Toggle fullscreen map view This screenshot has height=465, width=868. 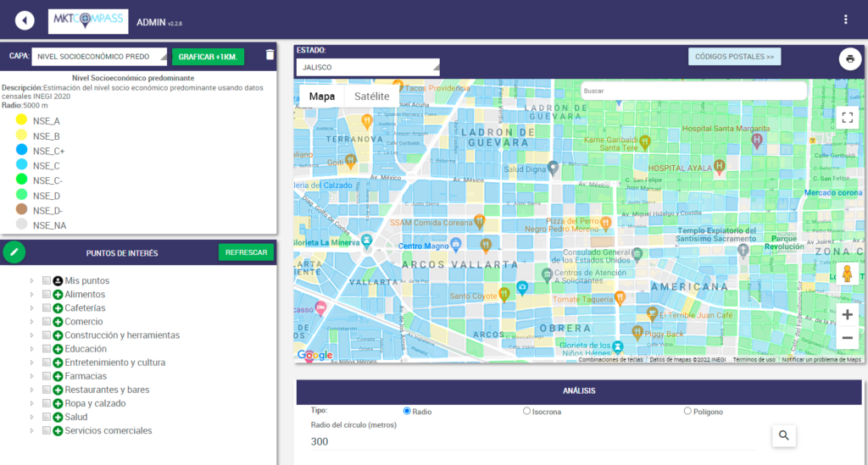point(847,118)
